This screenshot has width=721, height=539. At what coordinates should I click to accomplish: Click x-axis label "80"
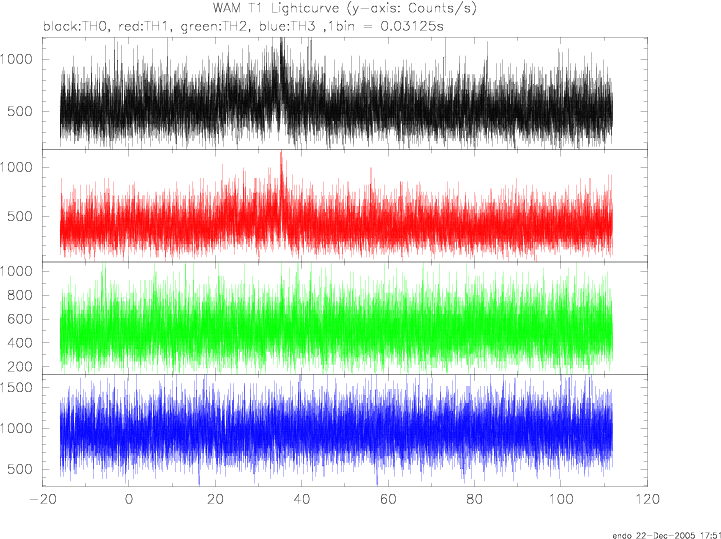tap(475, 499)
